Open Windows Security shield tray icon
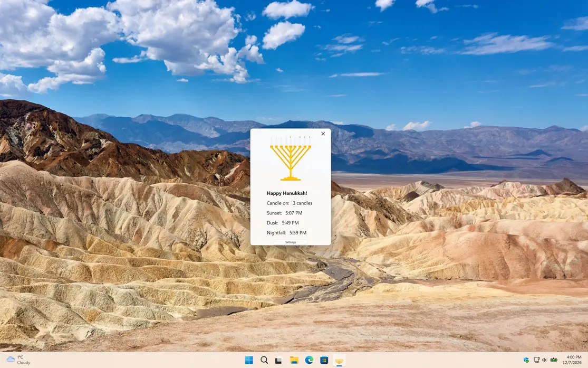Viewport: 588px width, 368px height. [526, 360]
